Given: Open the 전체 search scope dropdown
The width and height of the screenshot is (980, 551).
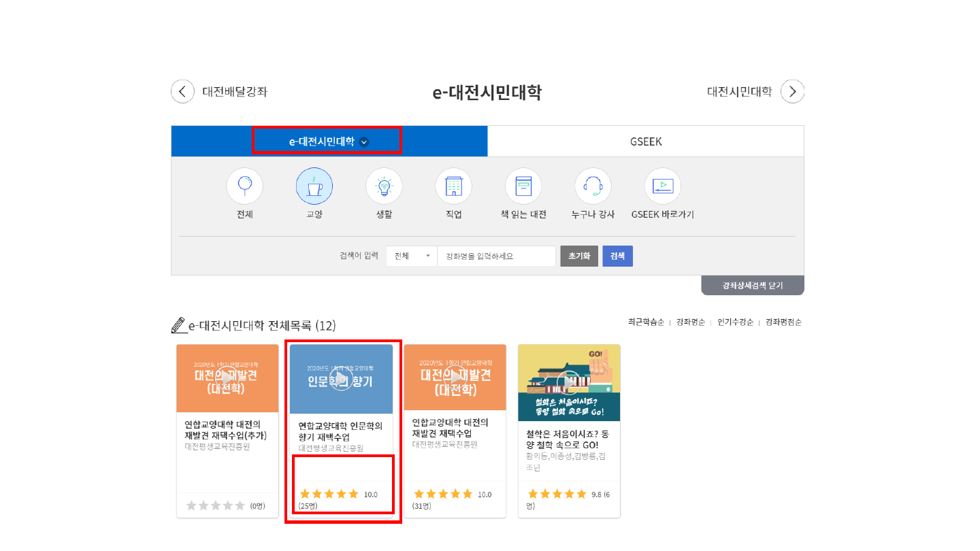Looking at the screenshot, I should click(x=411, y=256).
